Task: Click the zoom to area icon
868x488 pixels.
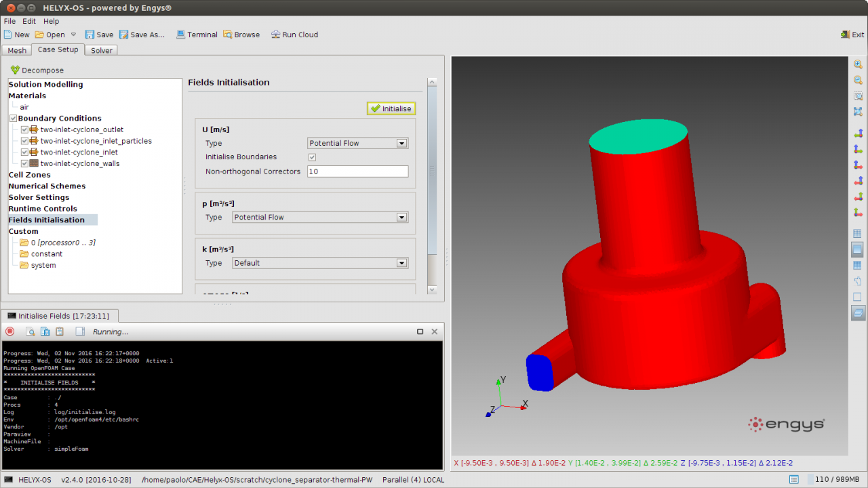Action: [858, 96]
